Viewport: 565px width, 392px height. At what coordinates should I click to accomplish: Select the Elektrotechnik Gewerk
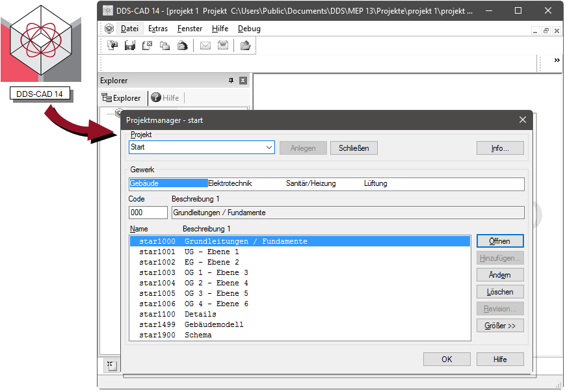[x=230, y=184]
